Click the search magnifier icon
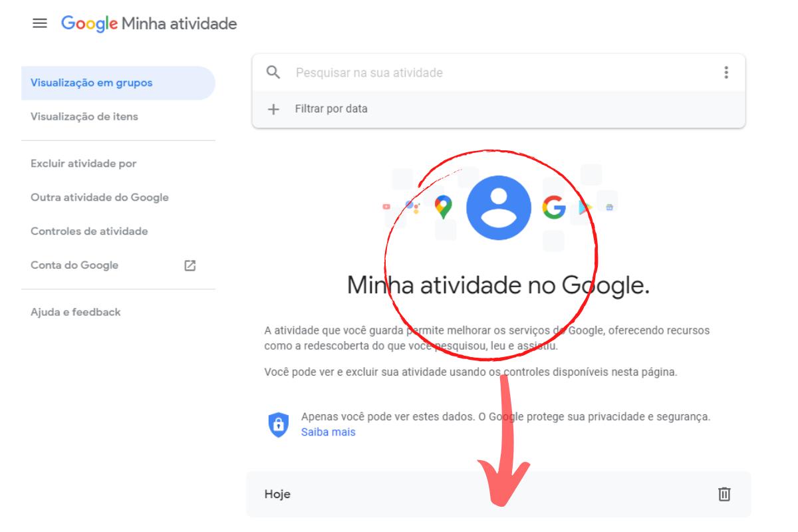The width and height of the screenshot is (798, 532). pyautogui.click(x=273, y=72)
